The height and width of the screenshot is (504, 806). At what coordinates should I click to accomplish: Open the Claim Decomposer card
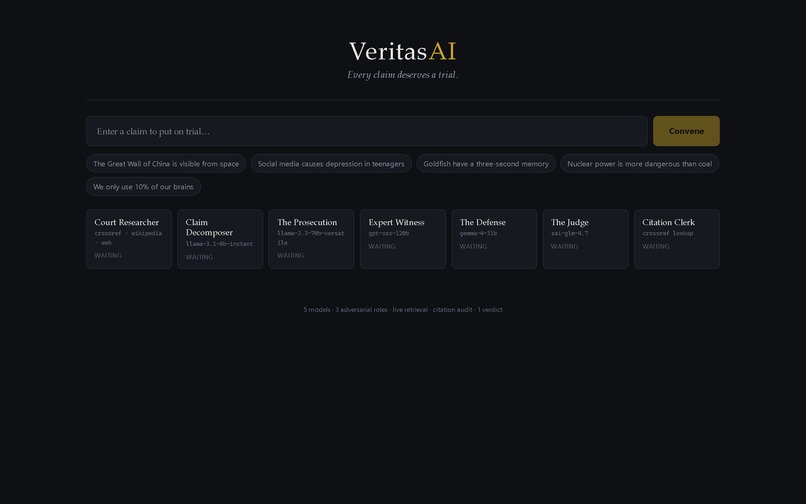(x=220, y=239)
